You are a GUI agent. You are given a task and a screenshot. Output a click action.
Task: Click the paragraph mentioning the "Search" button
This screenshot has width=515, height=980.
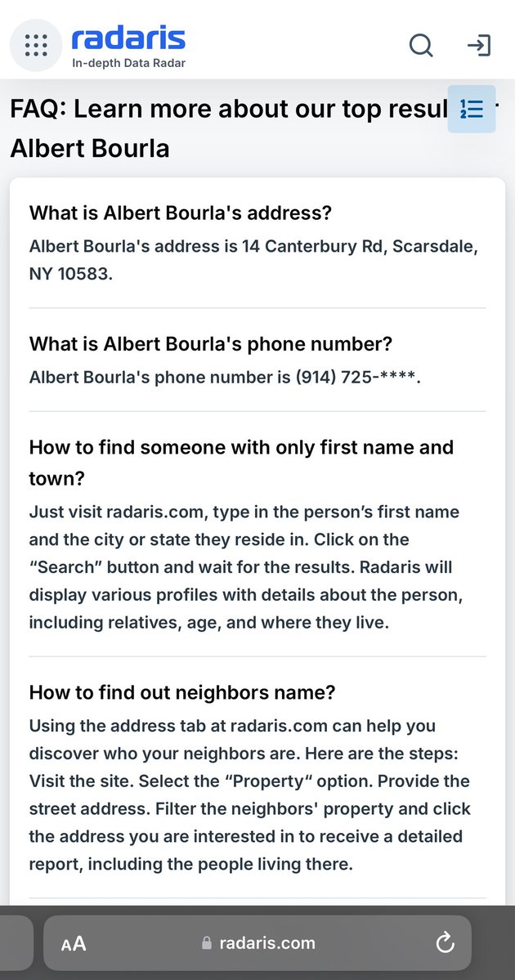pyautogui.click(x=245, y=566)
